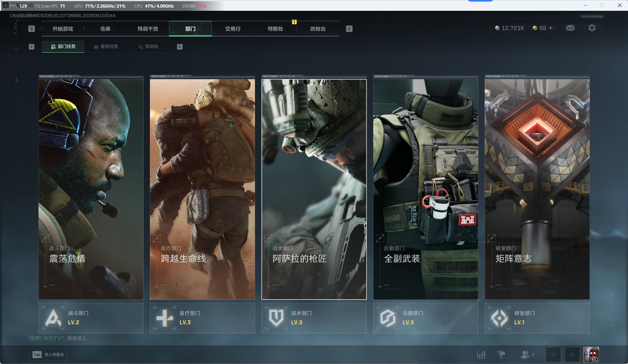
Task: Click the world chat message 布衣TVT
Action: pos(57,338)
